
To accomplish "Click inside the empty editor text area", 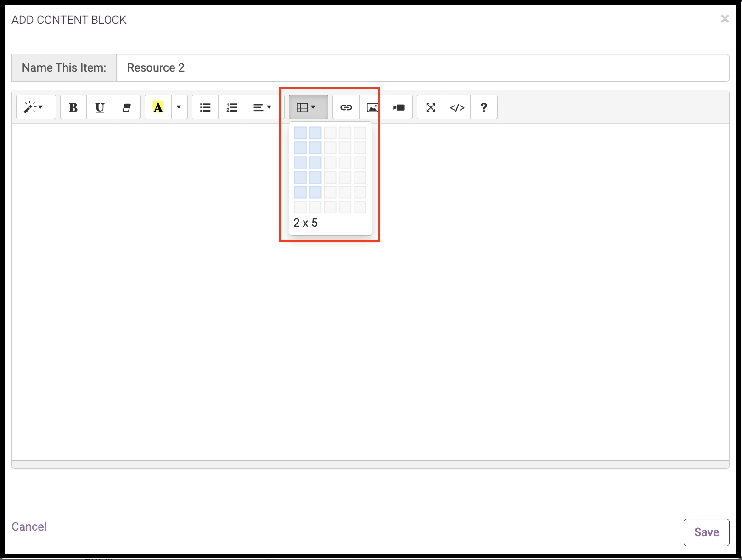I will tap(370, 292).
